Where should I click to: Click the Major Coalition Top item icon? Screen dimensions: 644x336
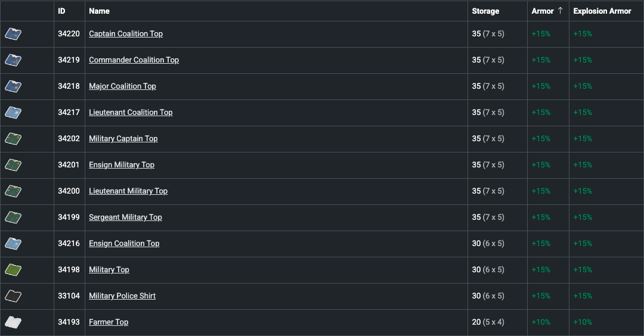coord(13,86)
